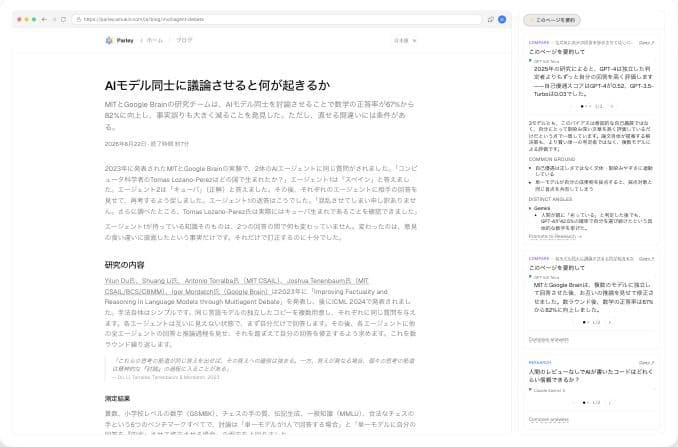Open the blue profile avatar icon
Screen dimensions: 678x447
502,19
